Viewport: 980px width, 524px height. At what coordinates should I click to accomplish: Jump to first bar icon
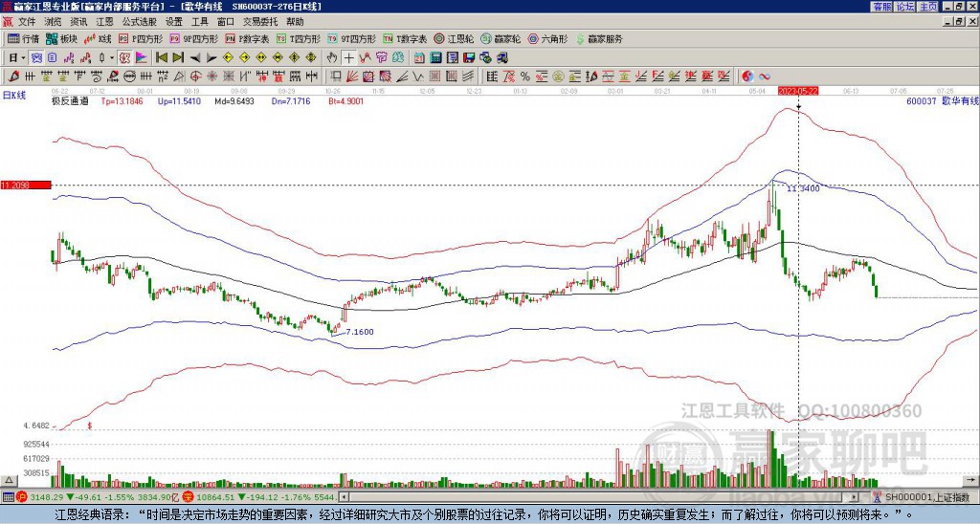[161, 58]
